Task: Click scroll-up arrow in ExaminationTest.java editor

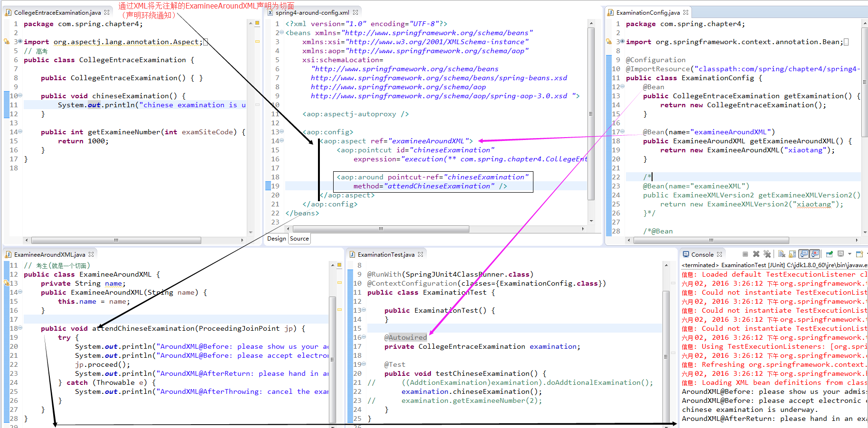Action: (x=666, y=265)
